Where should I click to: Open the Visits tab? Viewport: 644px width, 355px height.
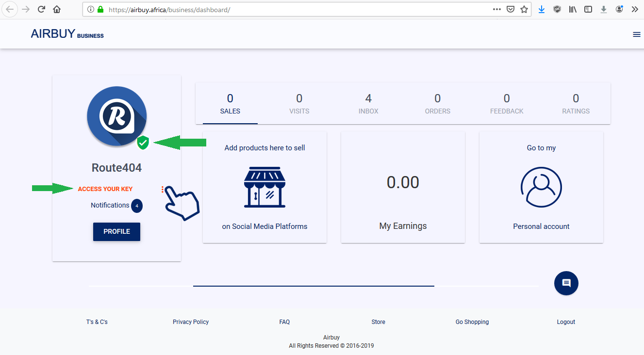(299, 104)
